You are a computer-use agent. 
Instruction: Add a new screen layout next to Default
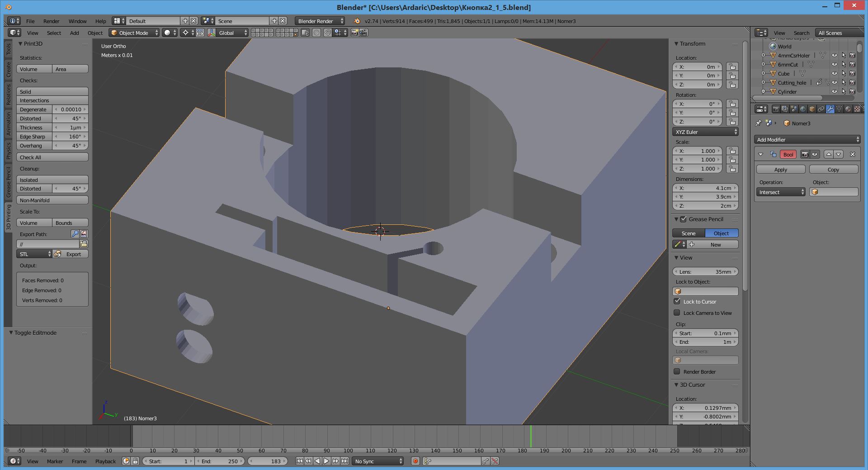(185, 21)
